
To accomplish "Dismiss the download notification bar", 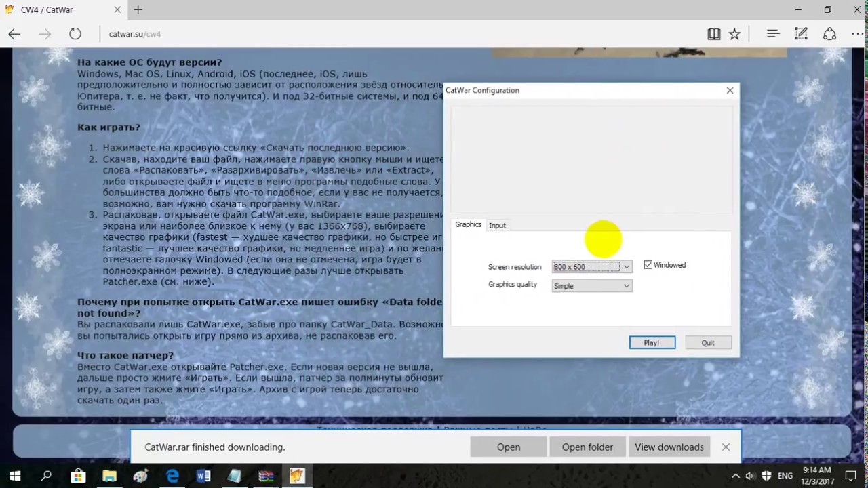I will coord(726,447).
